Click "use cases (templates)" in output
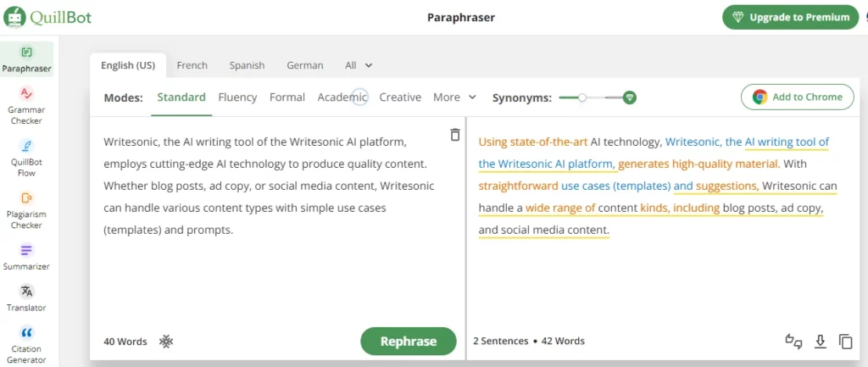The height and width of the screenshot is (367, 868). (616, 186)
